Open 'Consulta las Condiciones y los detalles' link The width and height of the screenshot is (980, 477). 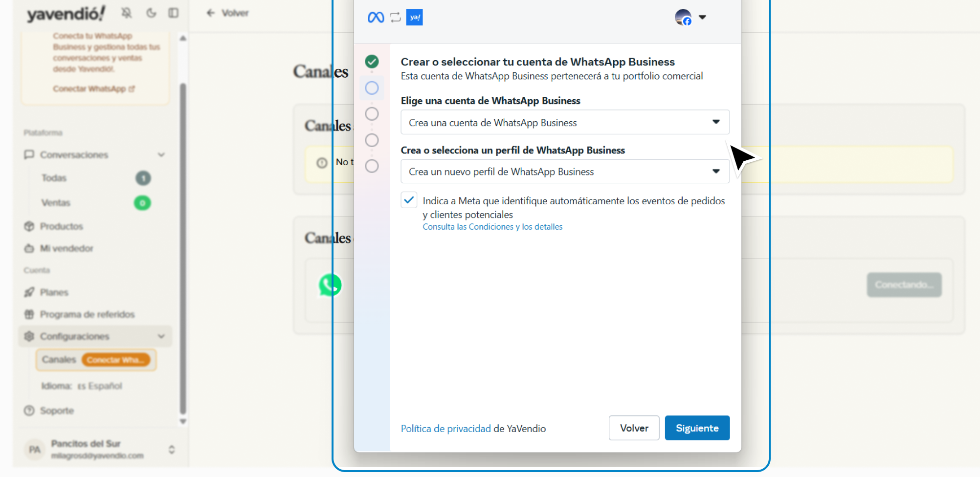tap(492, 227)
